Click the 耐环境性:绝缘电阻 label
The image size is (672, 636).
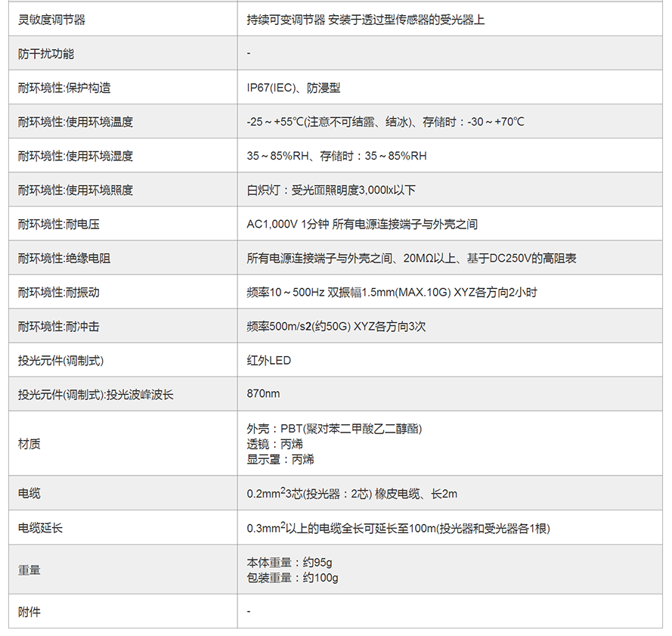64,258
